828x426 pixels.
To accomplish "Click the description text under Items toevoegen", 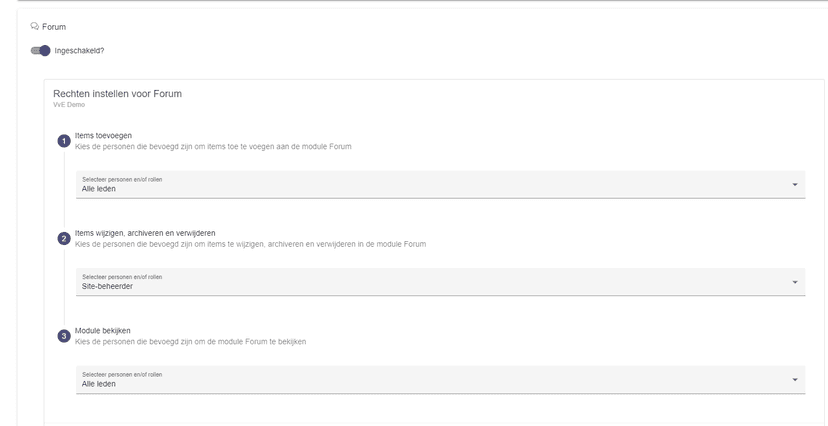I will [214, 147].
